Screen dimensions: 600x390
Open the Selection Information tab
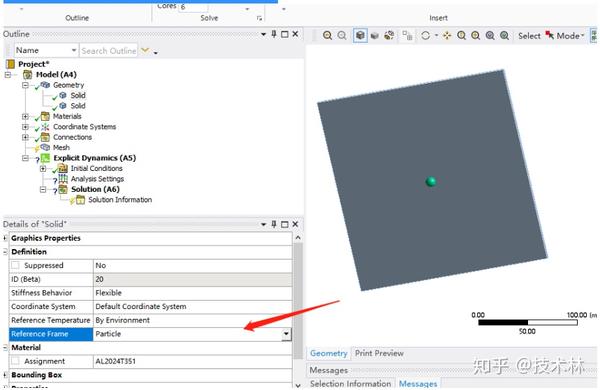pyautogui.click(x=350, y=383)
